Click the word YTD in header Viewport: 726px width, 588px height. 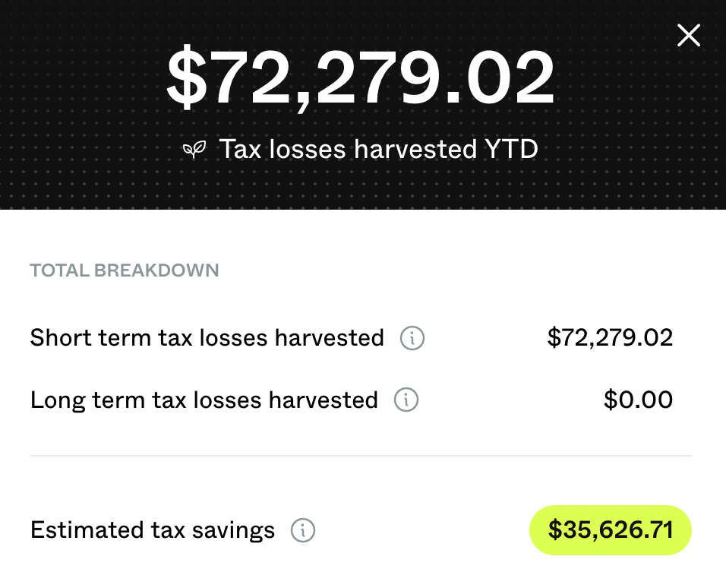[x=510, y=149]
